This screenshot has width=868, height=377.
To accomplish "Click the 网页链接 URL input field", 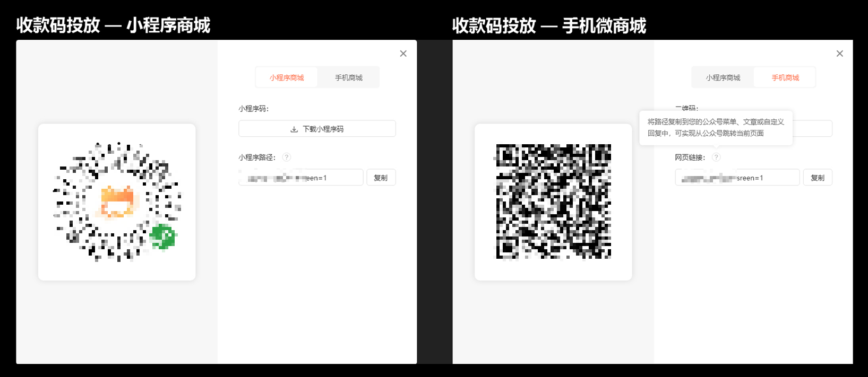I will click(737, 178).
